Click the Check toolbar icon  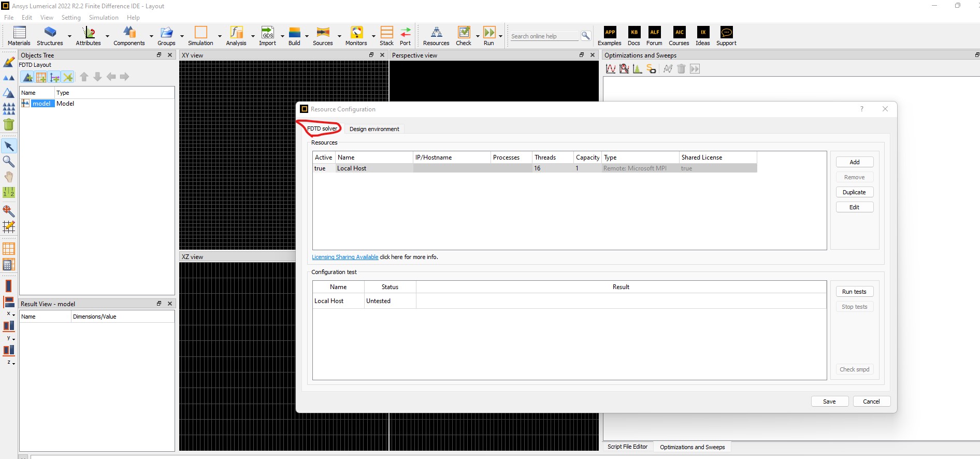click(464, 33)
